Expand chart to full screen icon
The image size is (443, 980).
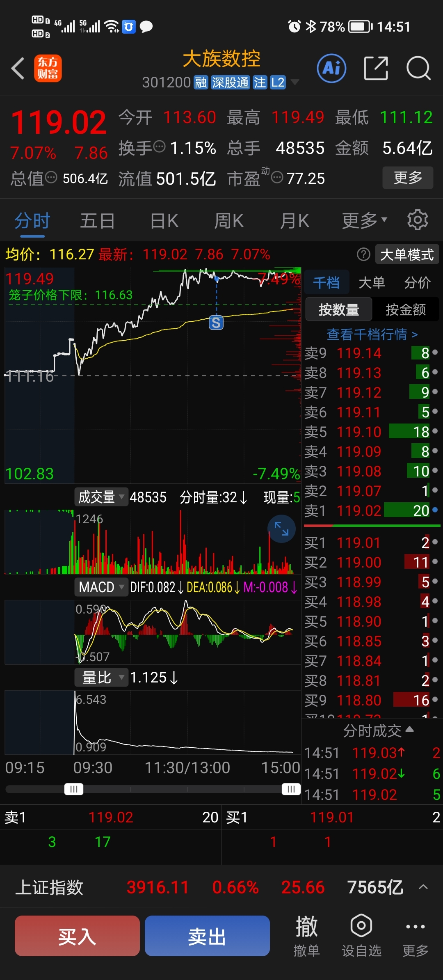click(x=281, y=529)
